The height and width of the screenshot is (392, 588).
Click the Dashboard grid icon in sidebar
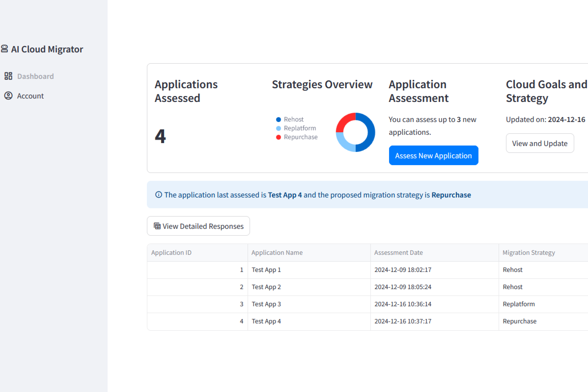(8, 76)
